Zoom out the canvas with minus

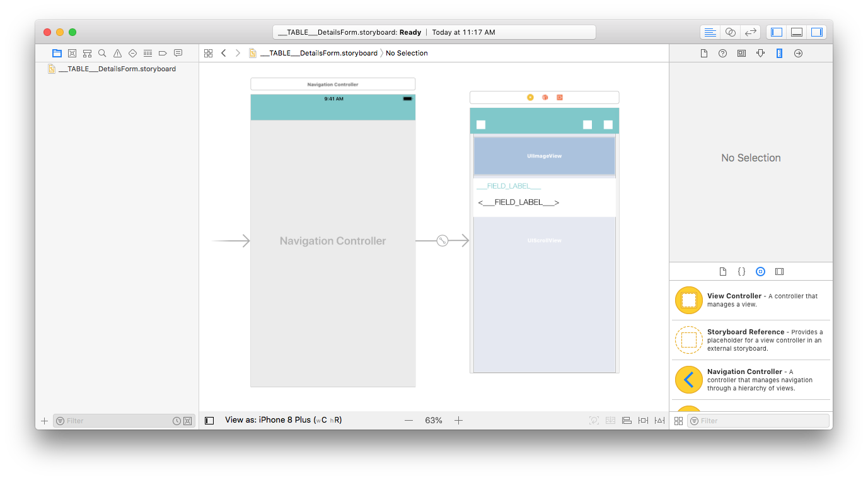tap(408, 420)
